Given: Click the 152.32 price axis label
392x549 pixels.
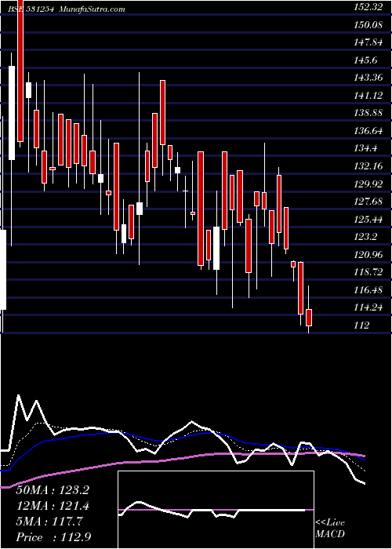Looking at the screenshot, I should 368,6.
